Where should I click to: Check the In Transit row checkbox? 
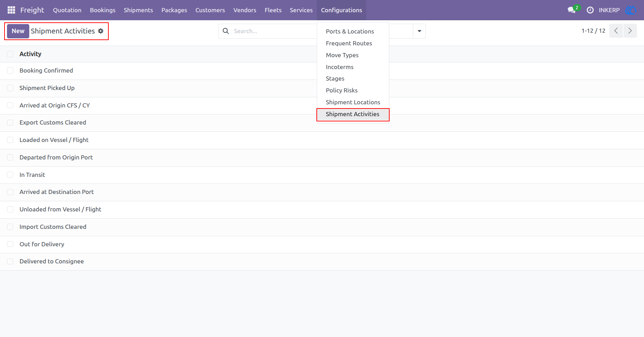10,175
